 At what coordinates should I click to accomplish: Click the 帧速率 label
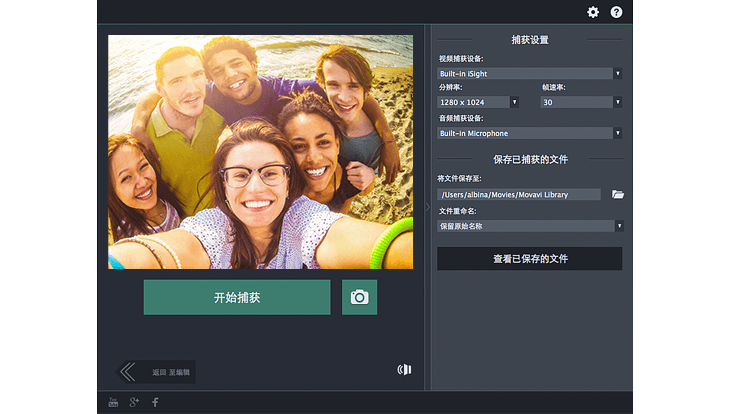(x=554, y=87)
